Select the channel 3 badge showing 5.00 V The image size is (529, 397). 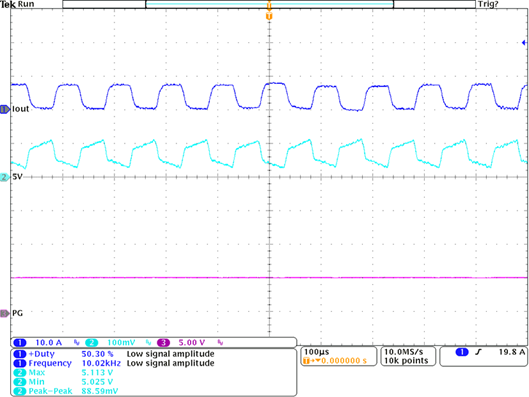[181, 343]
